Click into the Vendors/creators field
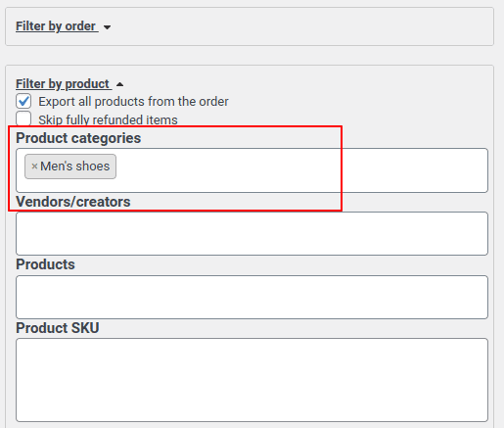 click(252, 233)
